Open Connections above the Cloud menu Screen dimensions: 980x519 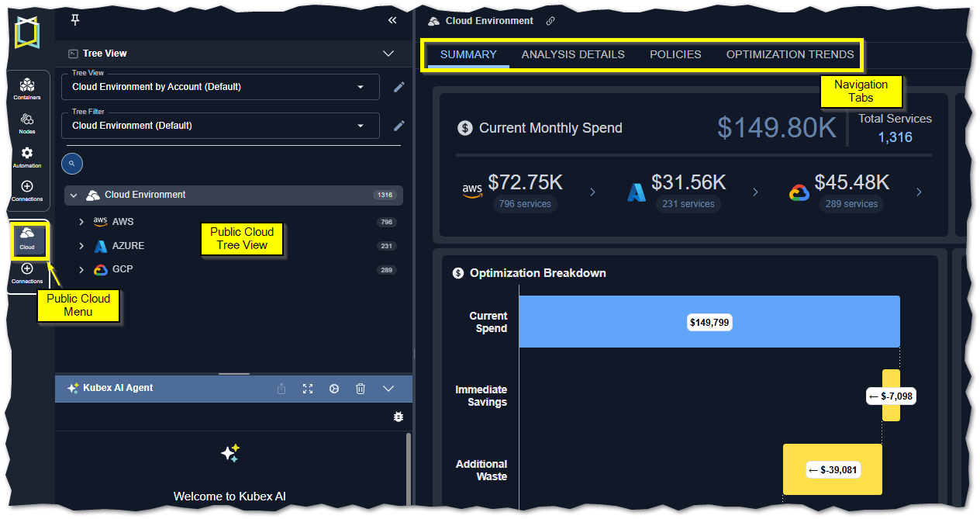[x=27, y=192]
